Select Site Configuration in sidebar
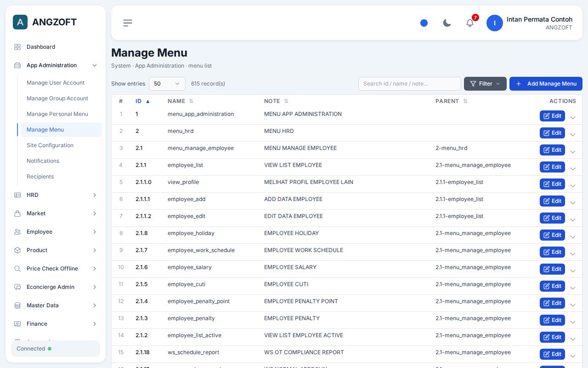 click(x=62, y=145)
